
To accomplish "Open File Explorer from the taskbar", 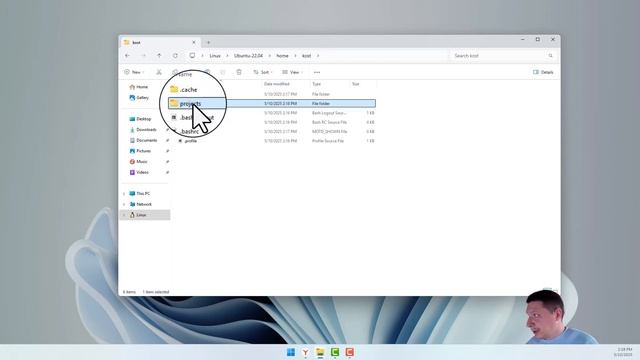I will (x=320, y=352).
